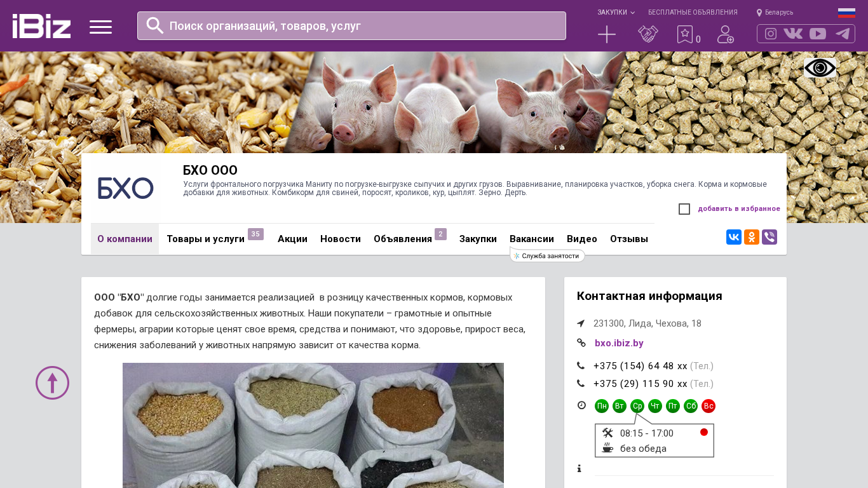This screenshot has height=488, width=868.
Task: Open the YouTube channel icon
Action: [818, 34]
